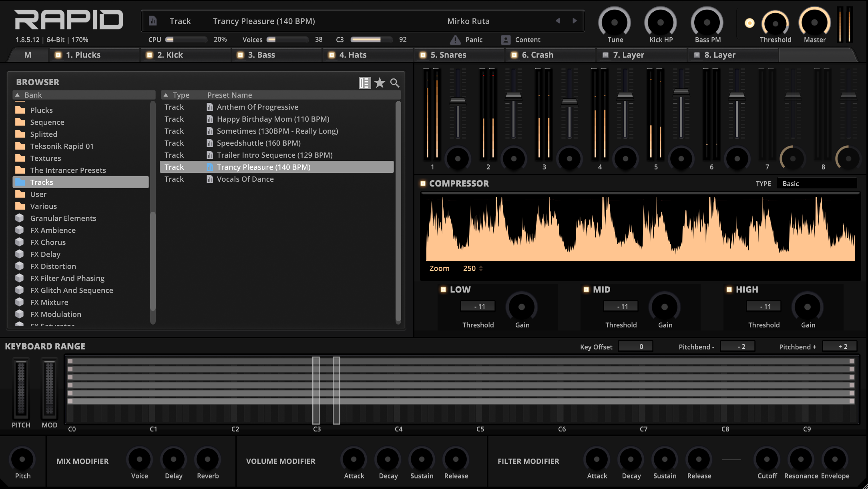This screenshot has height=489, width=868.
Task: Toggle the MID band enable
Action: point(586,289)
